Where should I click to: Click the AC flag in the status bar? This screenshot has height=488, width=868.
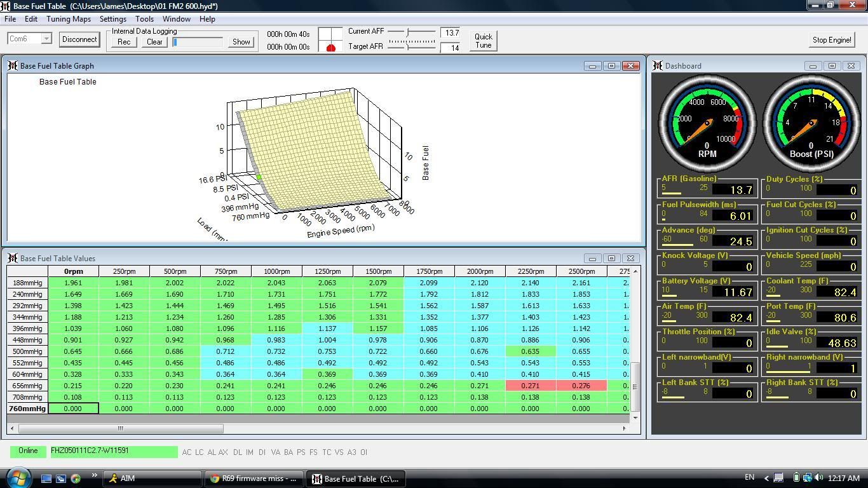point(187,452)
